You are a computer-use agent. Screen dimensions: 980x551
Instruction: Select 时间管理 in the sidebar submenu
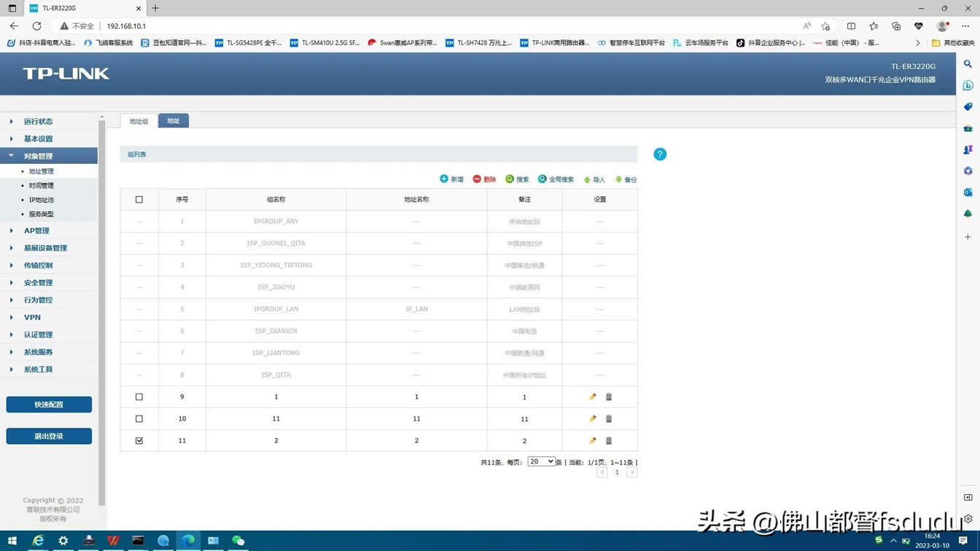click(x=42, y=186)
